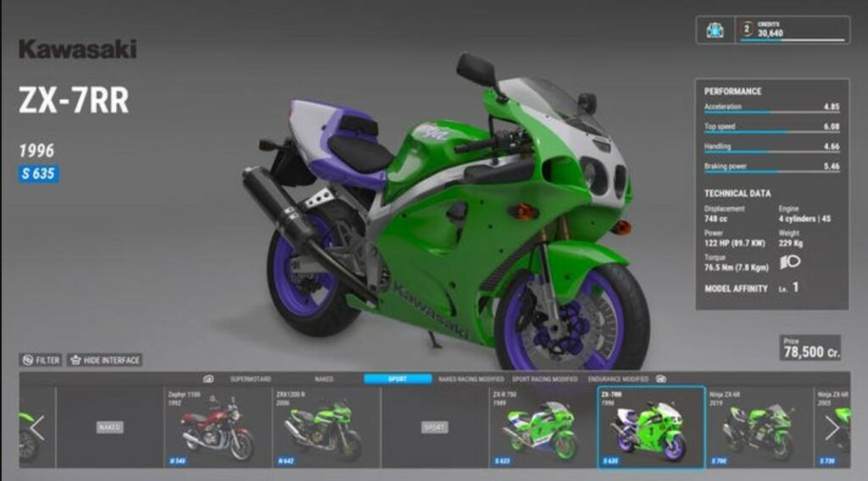The height and width of the screenshot is (481, 868).
Task: Click the 1996 model year text
Action: (36, 151)
